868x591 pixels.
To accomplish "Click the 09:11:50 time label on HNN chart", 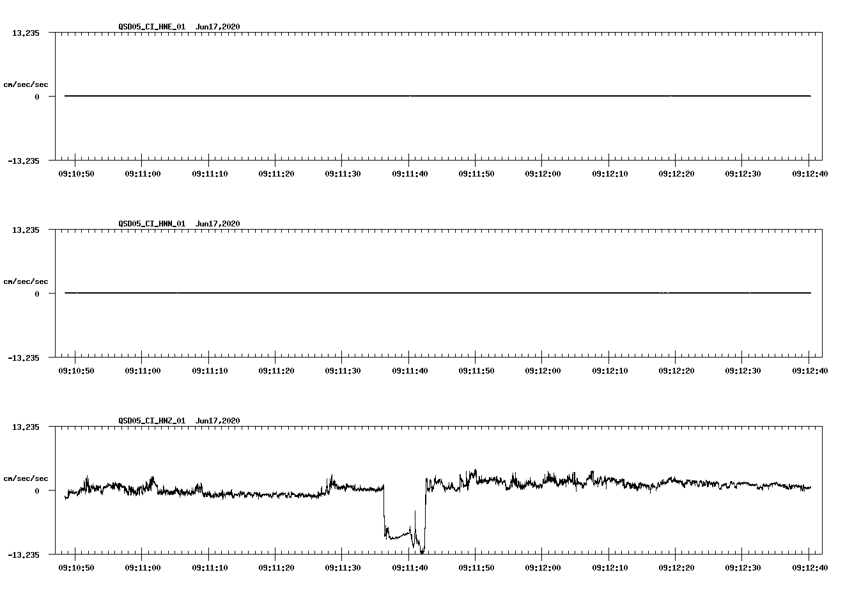I will click(476, 370).
